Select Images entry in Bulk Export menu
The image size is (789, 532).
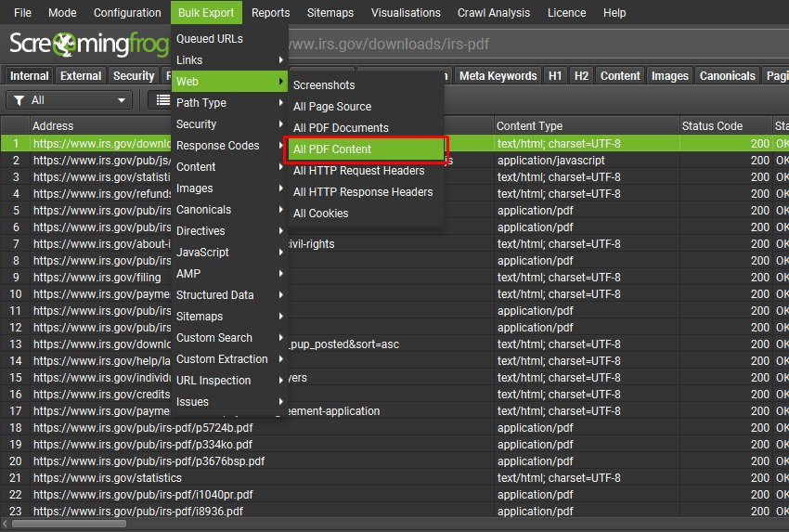(229, 188)
